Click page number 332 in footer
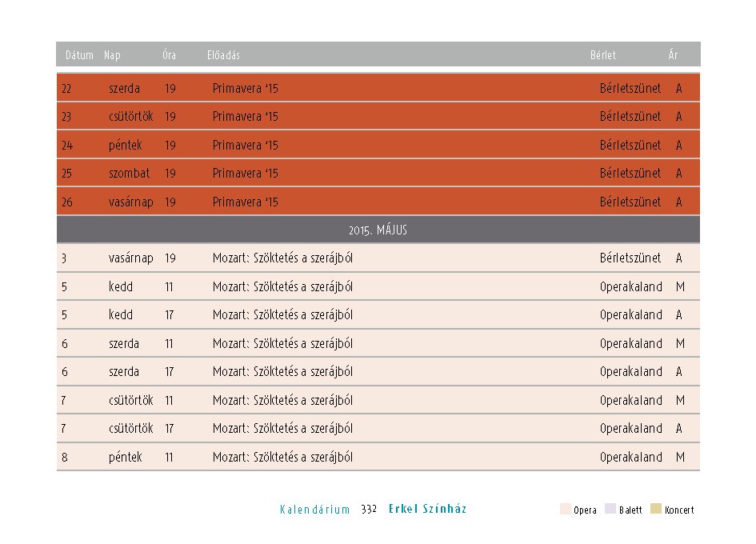 click(x=369, y=510)
